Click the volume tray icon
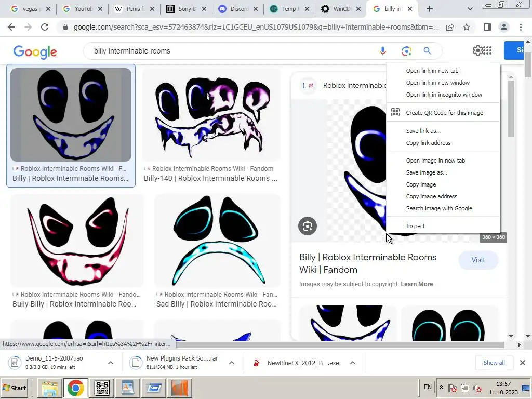The image size is (532, 399). [477, 388]
